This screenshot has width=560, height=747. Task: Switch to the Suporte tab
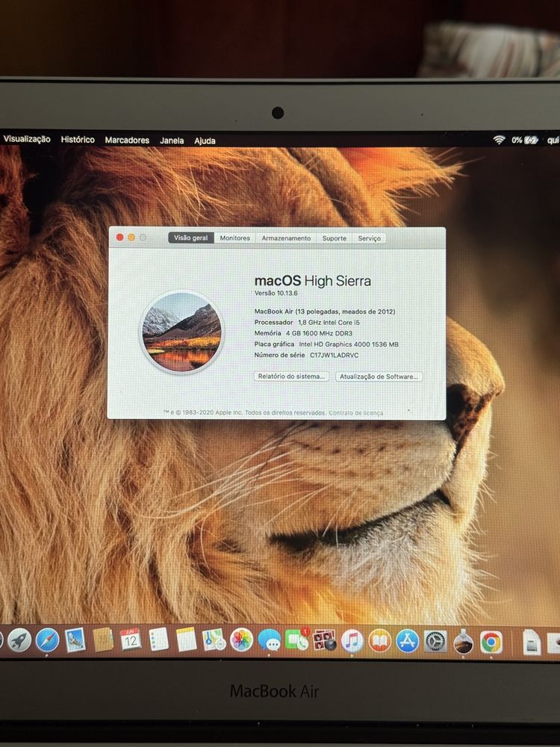pos(335,238)
